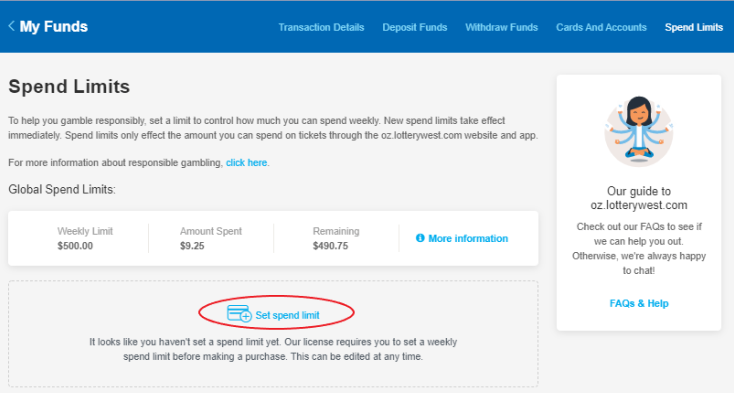Click the Global Spend Limits label
734x393 pixels.
click(62, 189)
